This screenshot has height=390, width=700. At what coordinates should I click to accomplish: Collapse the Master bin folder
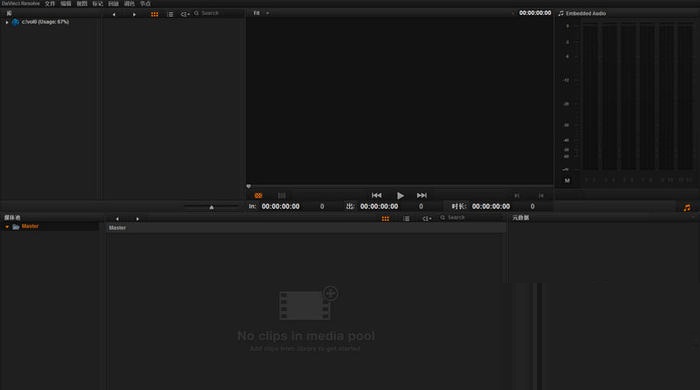[7, 227]
